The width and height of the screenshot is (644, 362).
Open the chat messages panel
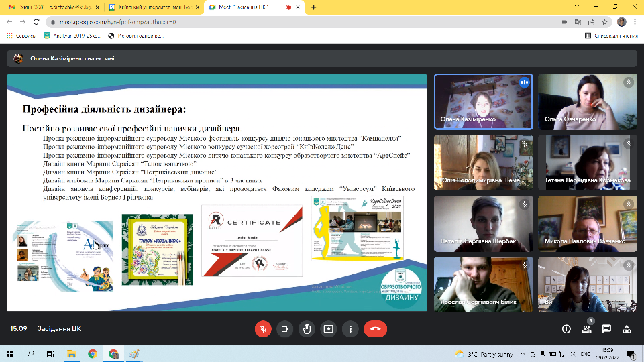click(x=606, y=329)
